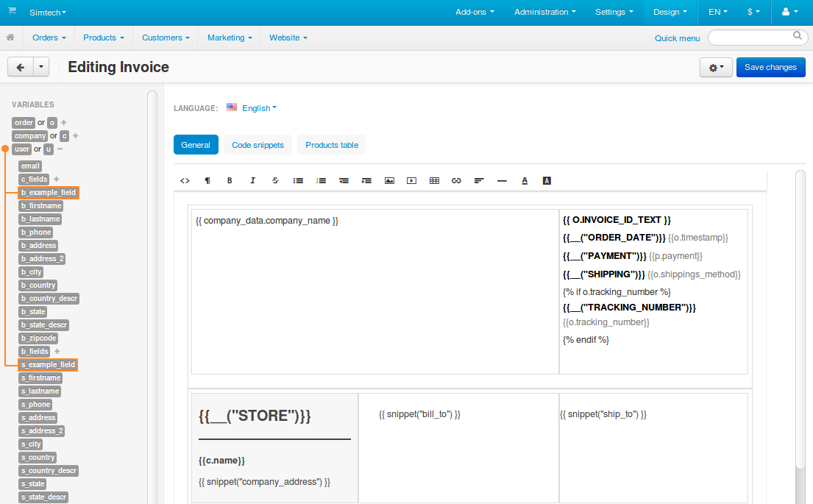
Task: Open the Orders menu
Action: tap(49, 38)
